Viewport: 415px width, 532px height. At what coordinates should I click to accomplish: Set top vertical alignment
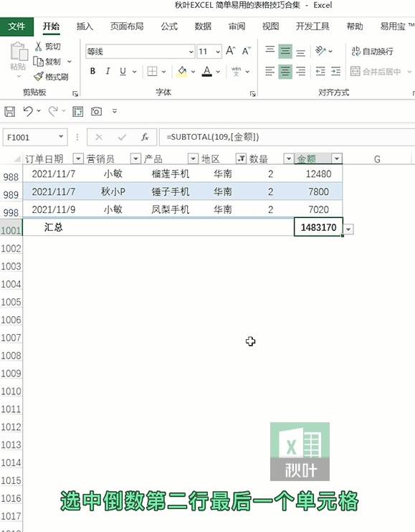tap(270, 50)
